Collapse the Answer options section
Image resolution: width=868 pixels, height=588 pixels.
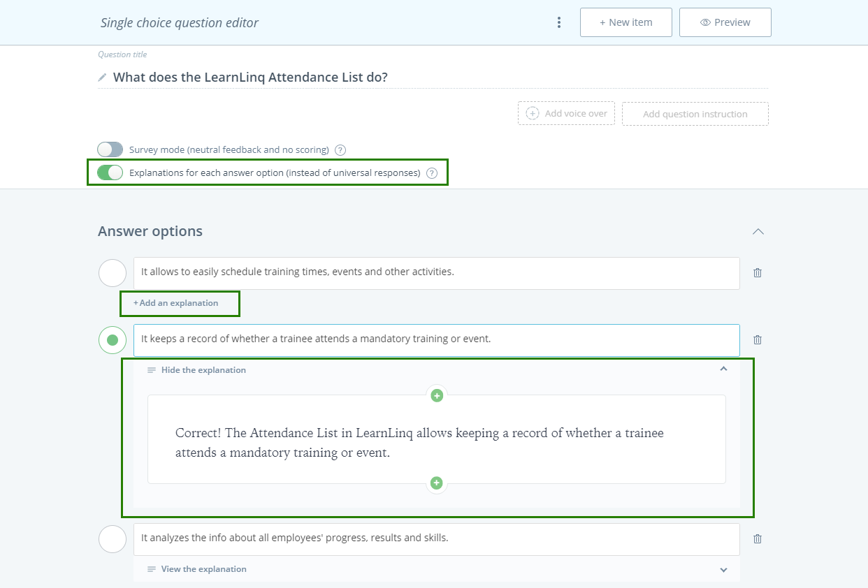(x=758, y=231)
